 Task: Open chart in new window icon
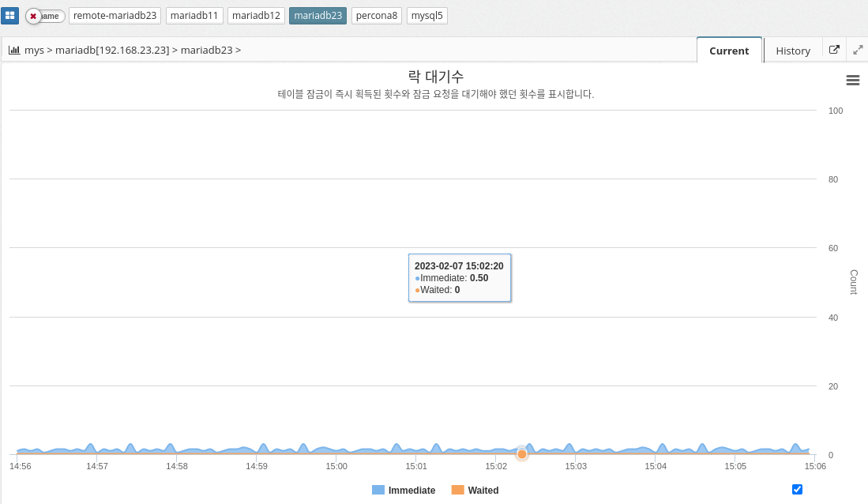pos(834,50)
